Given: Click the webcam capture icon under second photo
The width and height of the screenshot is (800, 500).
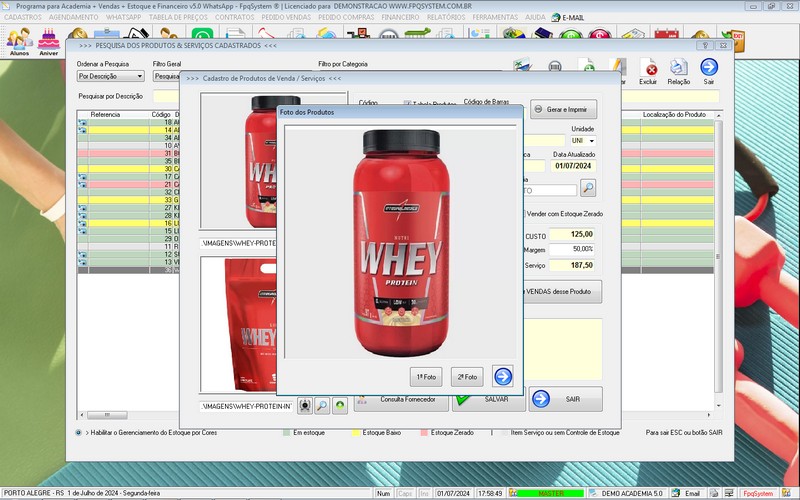Looking at the screenshot, I should [x=305, y=406].
